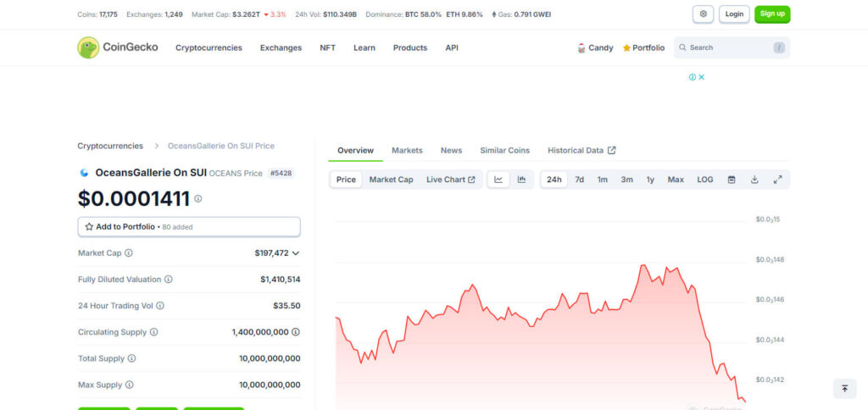Select the 1y time range

click(650, 180)
